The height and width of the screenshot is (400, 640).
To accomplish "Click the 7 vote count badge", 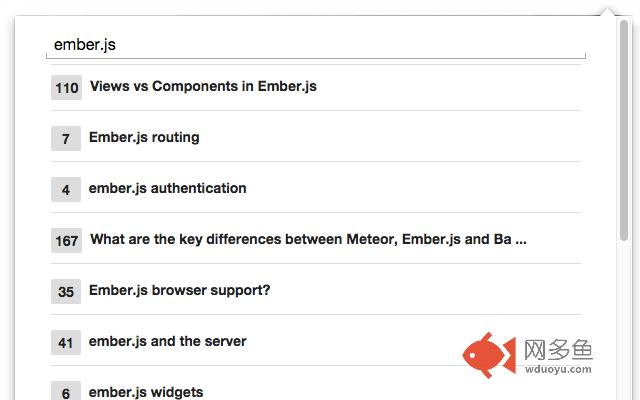I will point(66,138).
